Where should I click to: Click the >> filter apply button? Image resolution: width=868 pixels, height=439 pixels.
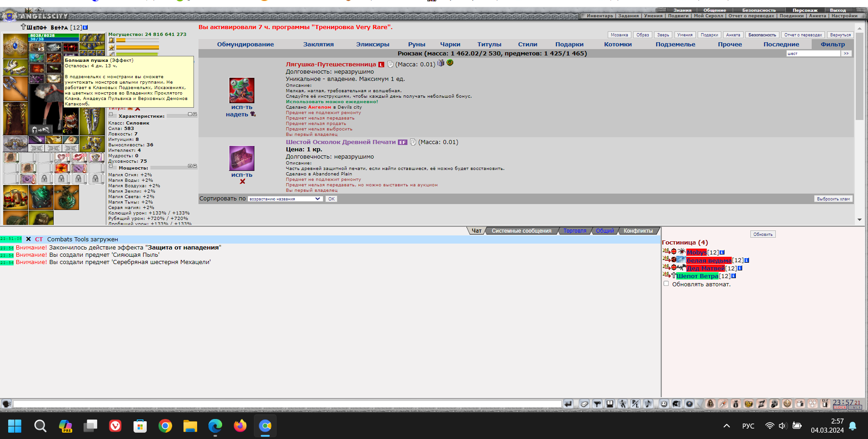pos(846,54)
